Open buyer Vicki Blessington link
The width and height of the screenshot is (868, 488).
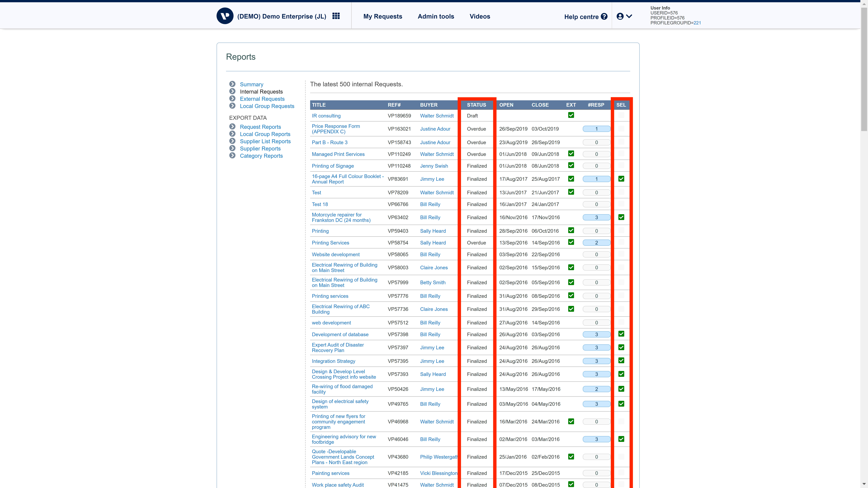tap(439, 473)
